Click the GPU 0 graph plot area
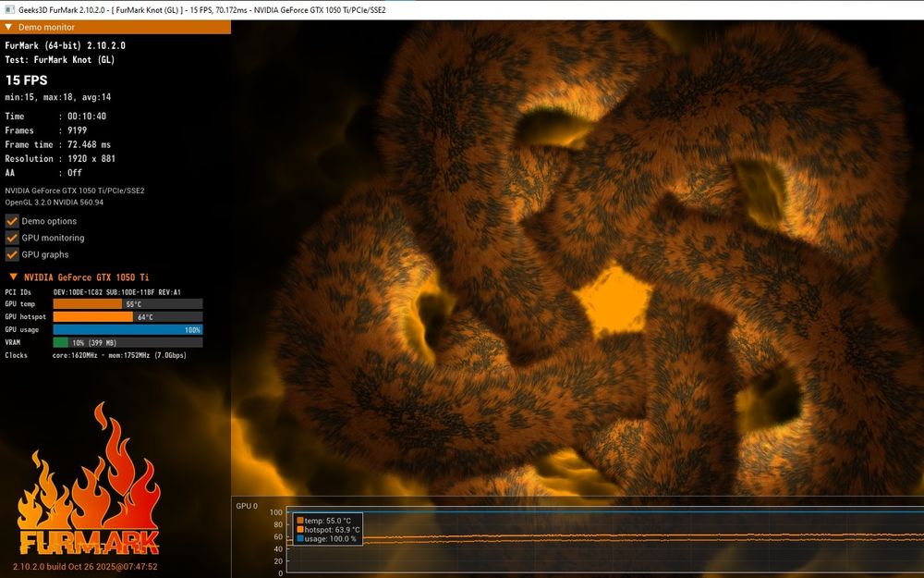 coord(605,540)
